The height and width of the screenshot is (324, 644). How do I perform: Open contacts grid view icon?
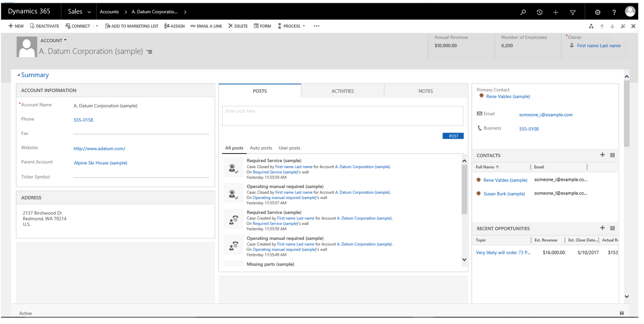point(612,155)
